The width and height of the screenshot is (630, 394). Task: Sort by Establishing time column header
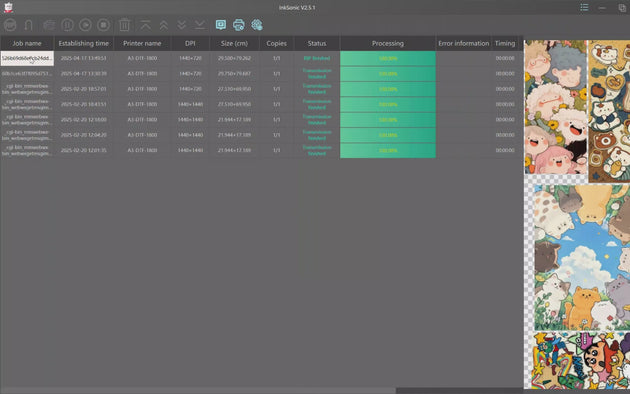pos(84,43)
